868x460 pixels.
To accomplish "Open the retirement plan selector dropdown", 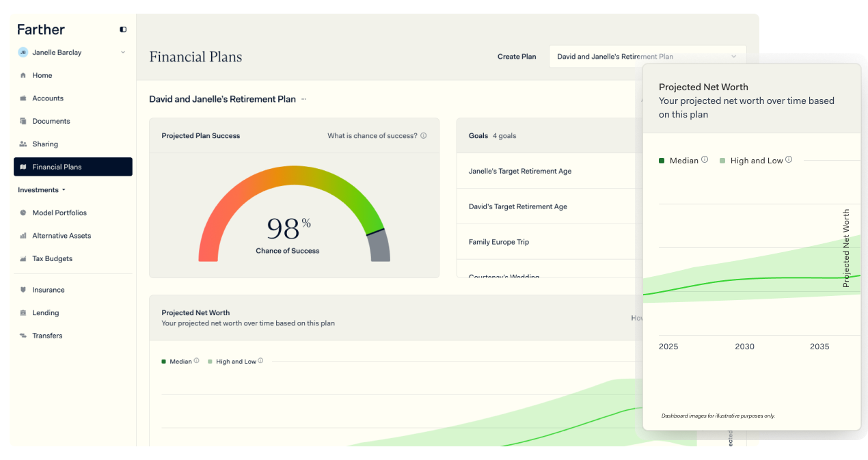I will pyautogui.click(x=647, y=57).
